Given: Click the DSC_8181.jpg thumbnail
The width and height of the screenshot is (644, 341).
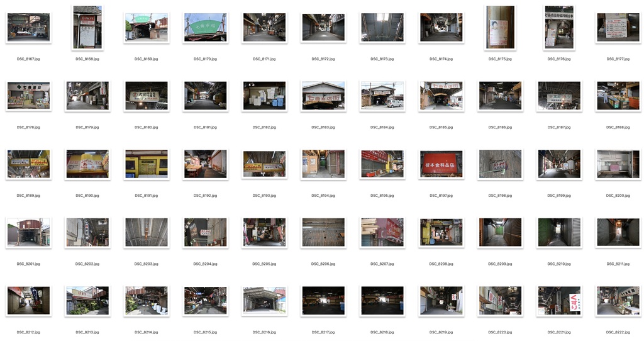Looking at the screenshot, I should 206,96.
